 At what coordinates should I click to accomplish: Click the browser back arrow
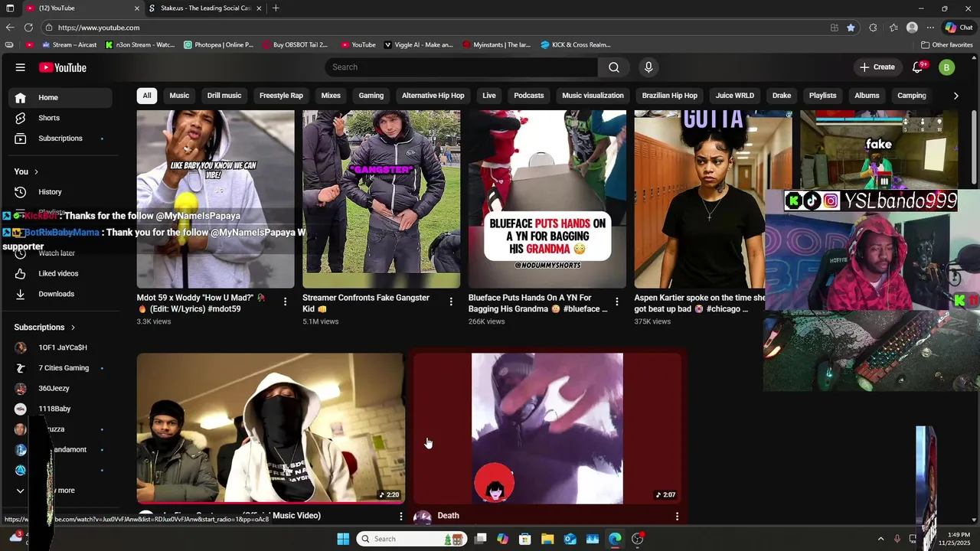click(x=10, y=28)
